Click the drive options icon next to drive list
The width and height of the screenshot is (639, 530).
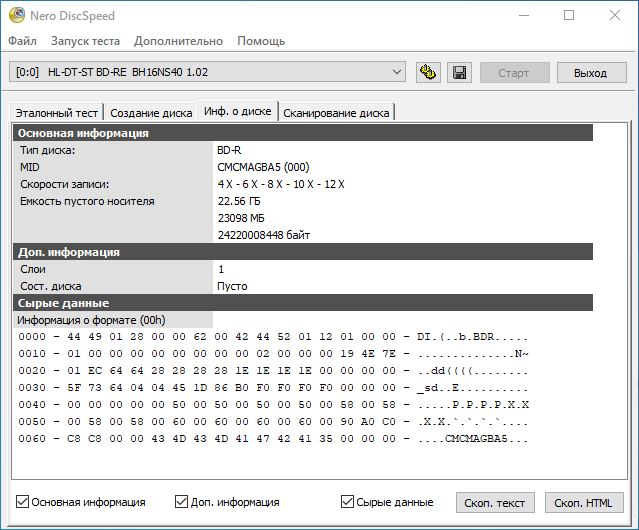pos(428,73)
